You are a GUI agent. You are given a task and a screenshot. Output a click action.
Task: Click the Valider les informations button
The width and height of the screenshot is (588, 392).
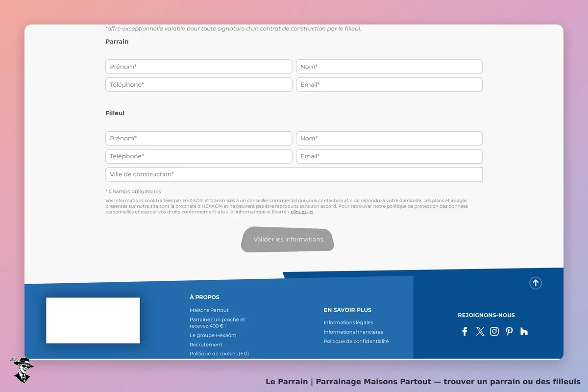pos(288,240)
